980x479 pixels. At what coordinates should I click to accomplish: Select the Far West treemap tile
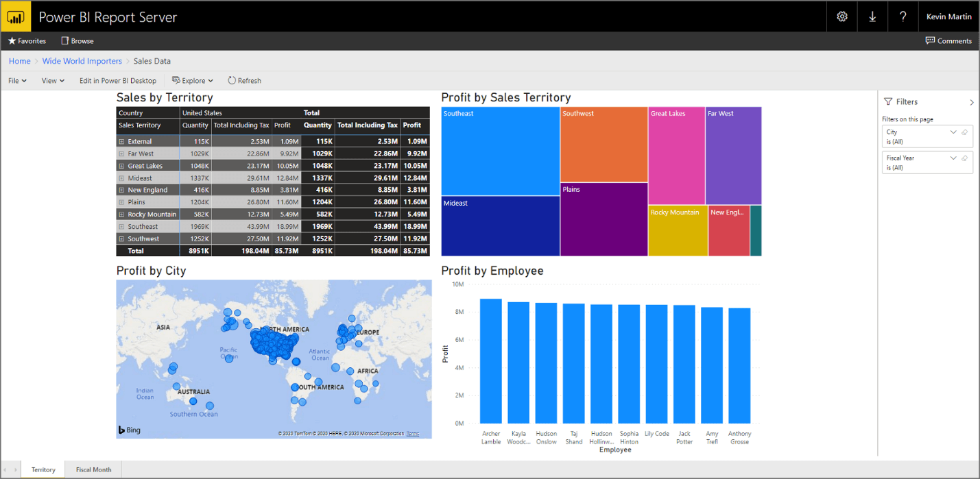click(733, 156)
